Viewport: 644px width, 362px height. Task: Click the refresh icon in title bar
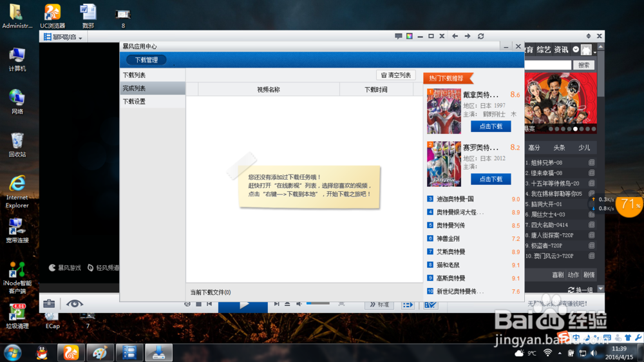point(480,36)
